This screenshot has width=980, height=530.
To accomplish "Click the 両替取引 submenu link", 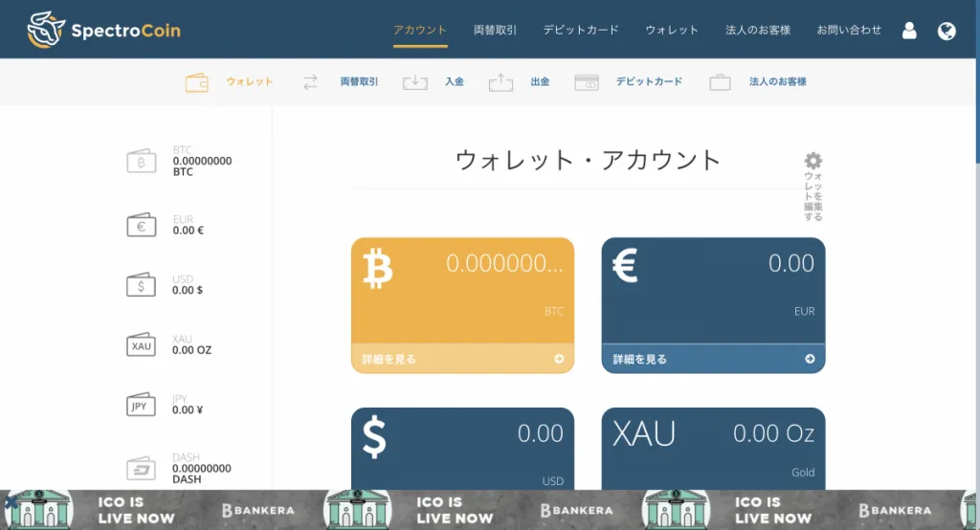I will tap(360, 82).
